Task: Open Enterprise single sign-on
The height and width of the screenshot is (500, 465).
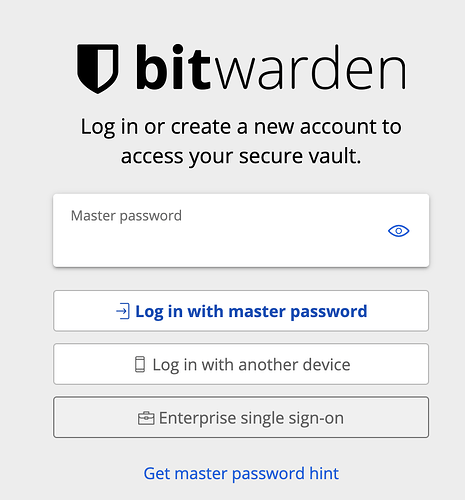Action: pos(241,417)
